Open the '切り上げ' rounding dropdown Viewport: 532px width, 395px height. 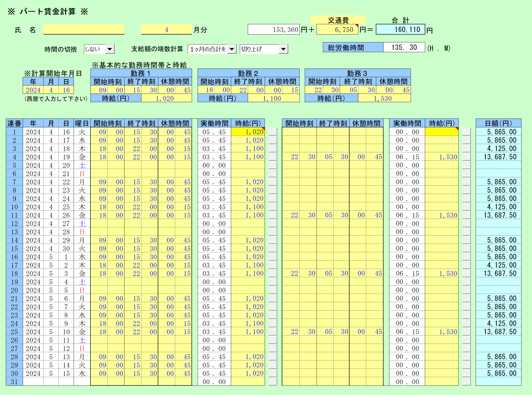coord(283,49)
